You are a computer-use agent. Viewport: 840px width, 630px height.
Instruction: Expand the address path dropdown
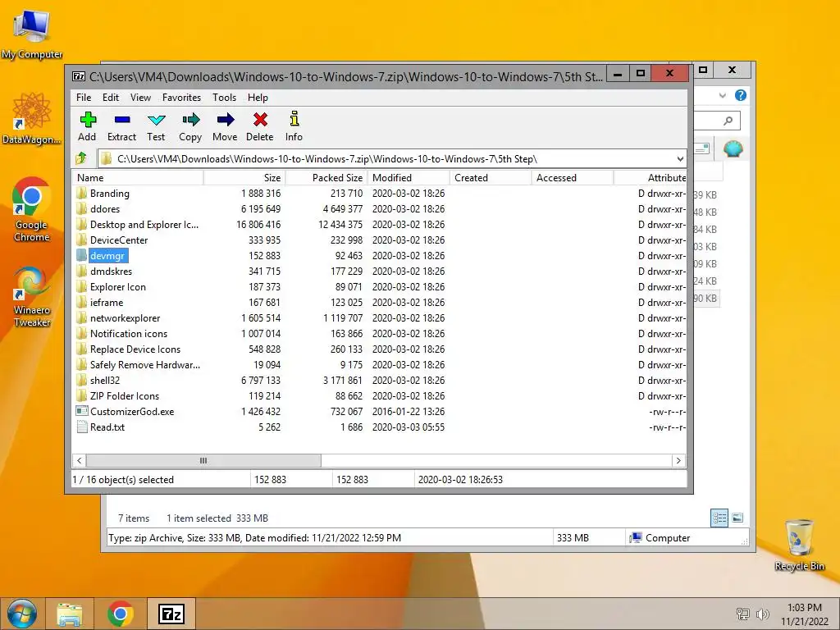point(680,158)
